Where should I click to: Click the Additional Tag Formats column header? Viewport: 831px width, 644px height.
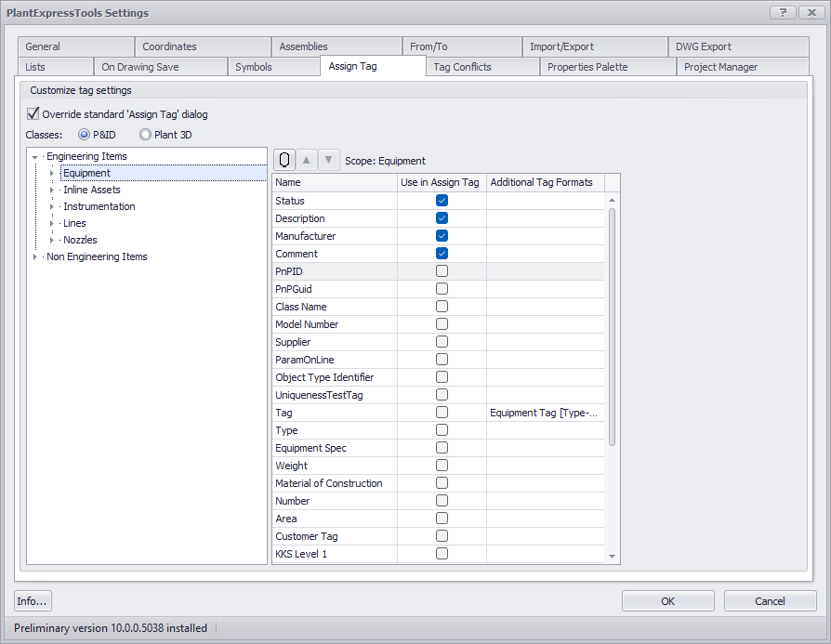click(546, 182)
